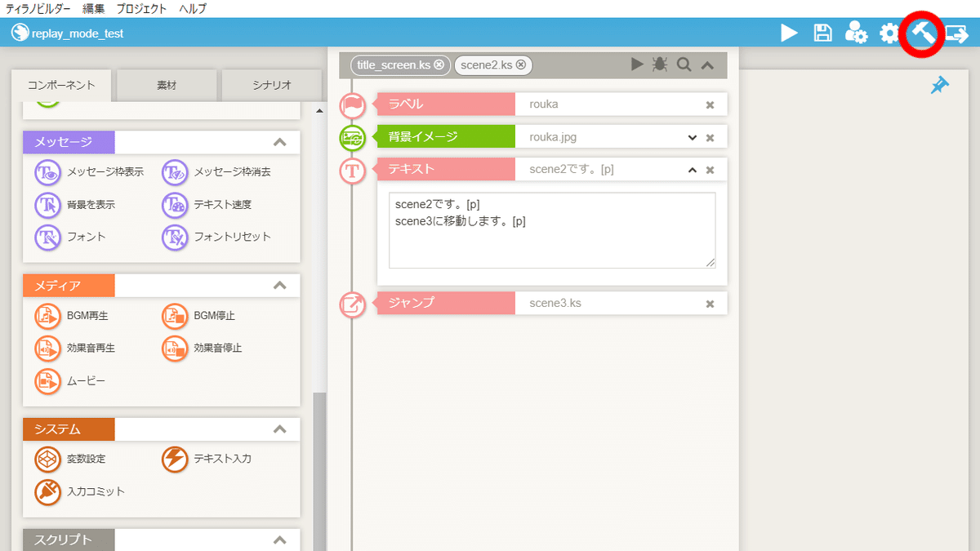Play the scenario from scenario tab bar
The width and height of the screenshot is (980, 551).
pyautogui.click(x=637, y=64)
